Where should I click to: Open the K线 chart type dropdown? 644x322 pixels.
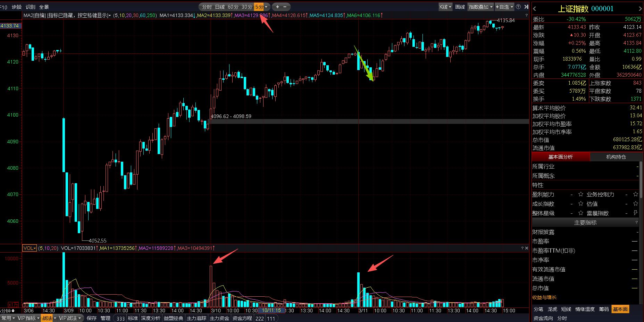(445, 7)
